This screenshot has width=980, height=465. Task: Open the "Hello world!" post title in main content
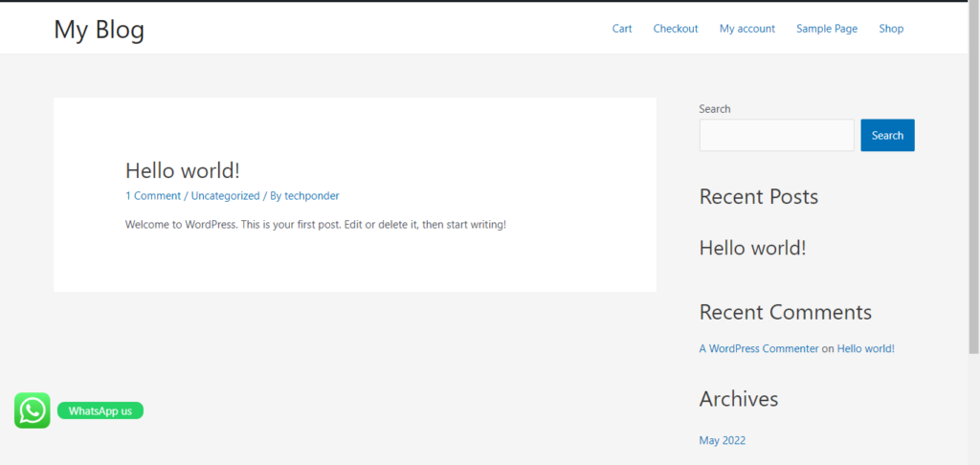coord(182,170)
